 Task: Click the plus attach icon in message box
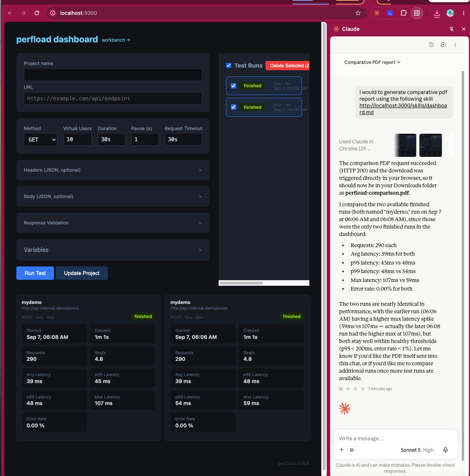(x=342, y=450)
